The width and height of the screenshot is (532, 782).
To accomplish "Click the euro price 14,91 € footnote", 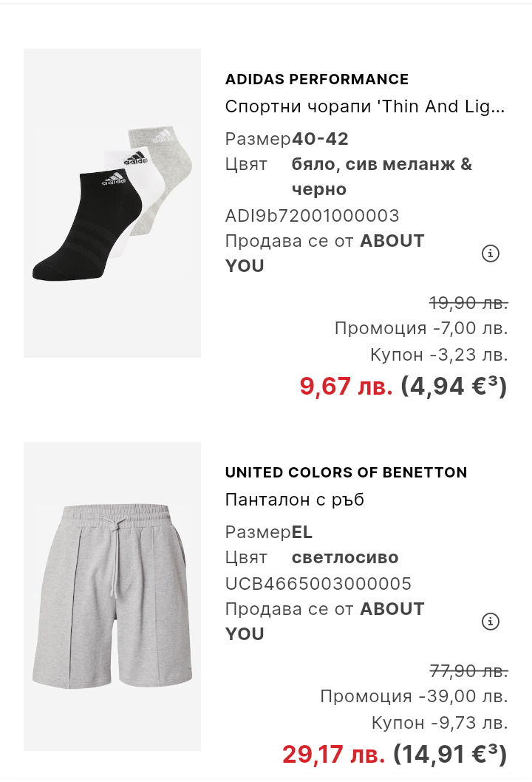I will click(x=450, y=754).
